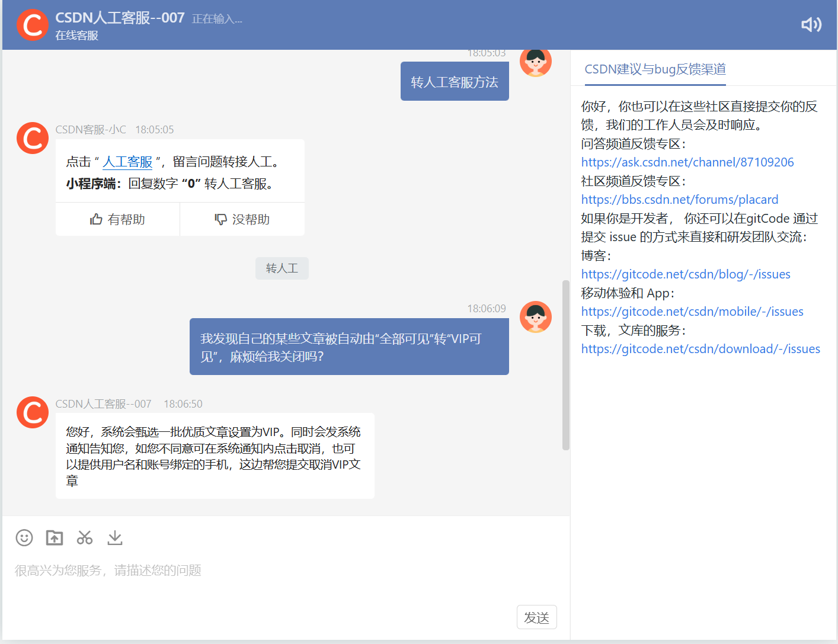
Task: Click CSDN客服-小C avatar icon
Action: pyautogui.click(x=32, y=138)
